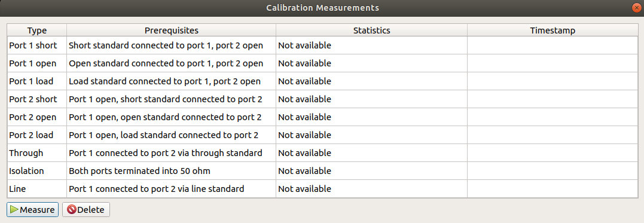Click the Measure button label
This screenshot has width=644, height=223.
coord(37,210)
